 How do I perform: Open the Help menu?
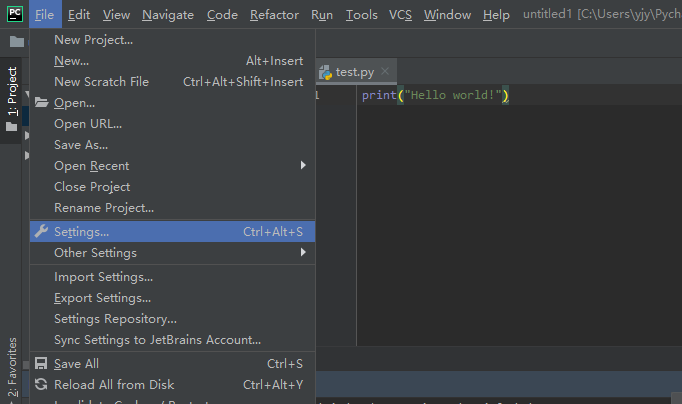(496, 15)
